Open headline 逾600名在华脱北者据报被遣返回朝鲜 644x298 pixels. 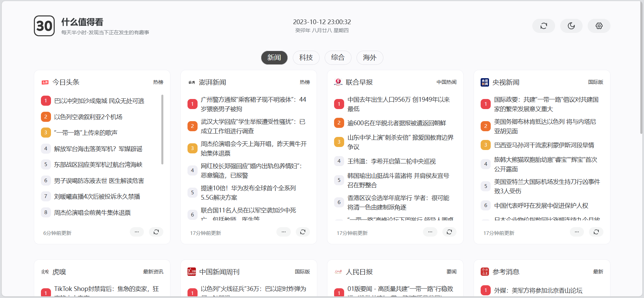click(x=397, y=123)
